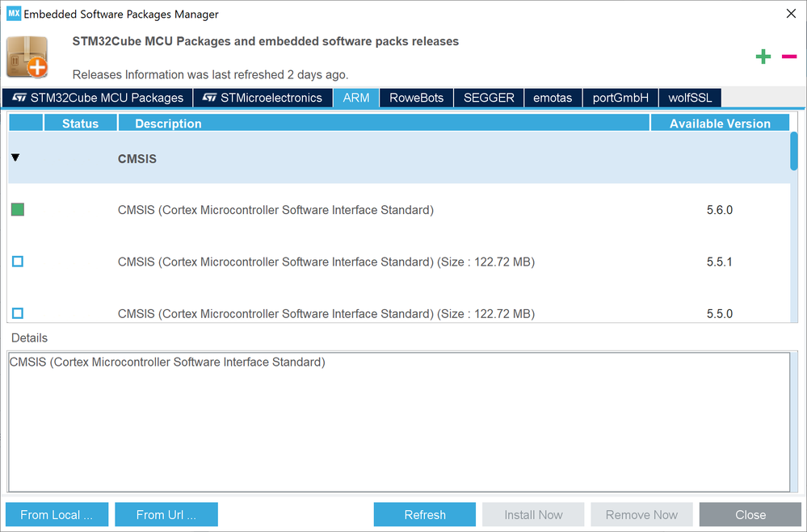Open the STMicroelectronics tab
Image resolution: width=807 pixels, height=532 pixels.
pos(263,98)
